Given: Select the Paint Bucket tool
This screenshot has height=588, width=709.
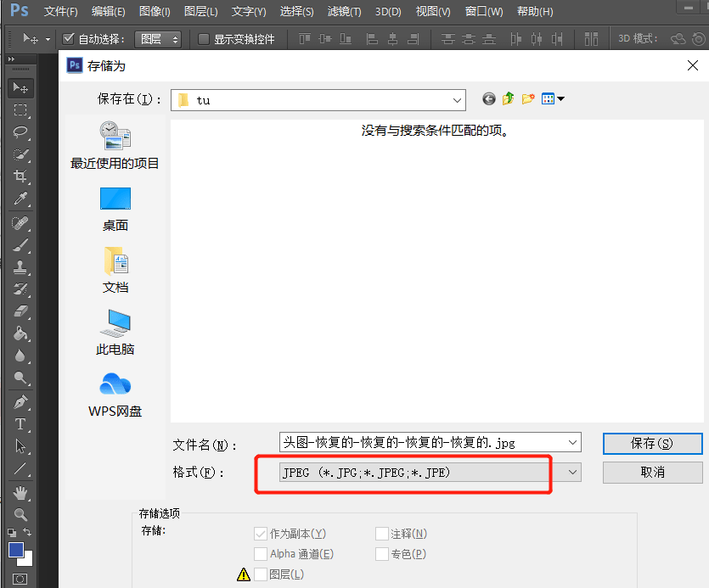Looking at the screenshot, I should point(20,333).
